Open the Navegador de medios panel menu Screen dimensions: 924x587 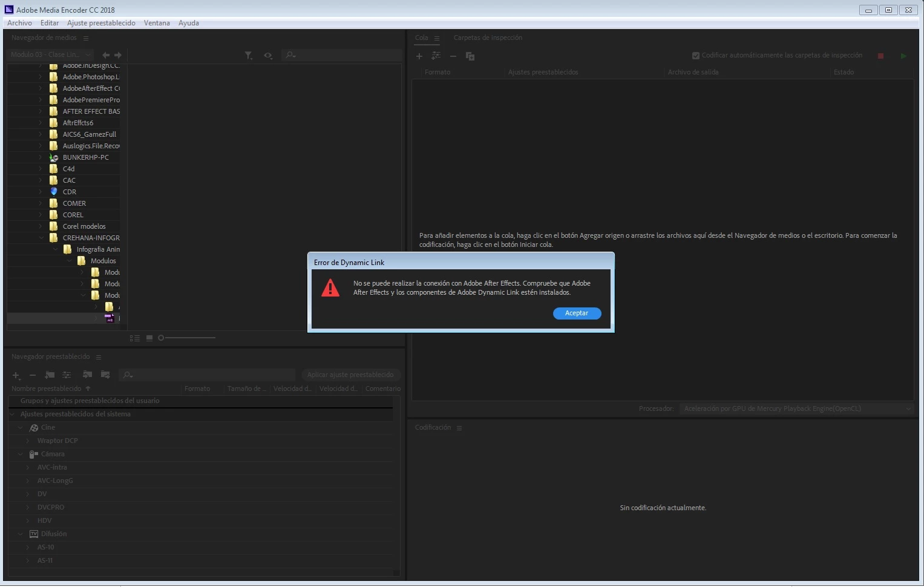tap(86, 38)
